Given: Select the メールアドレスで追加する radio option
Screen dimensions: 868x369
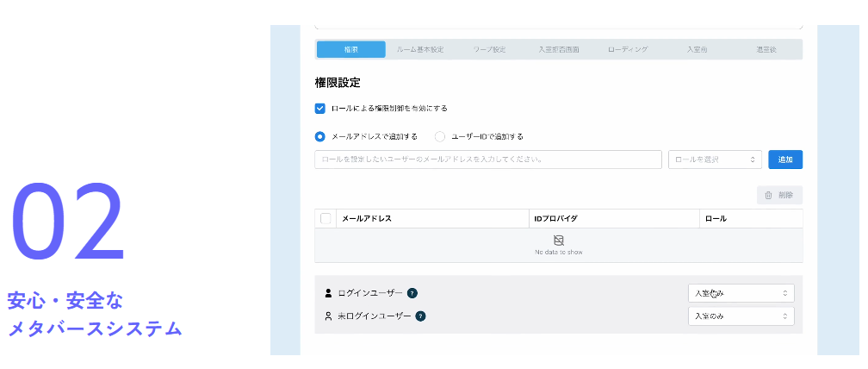Looking at the screenshot, I should click(320, 136).
